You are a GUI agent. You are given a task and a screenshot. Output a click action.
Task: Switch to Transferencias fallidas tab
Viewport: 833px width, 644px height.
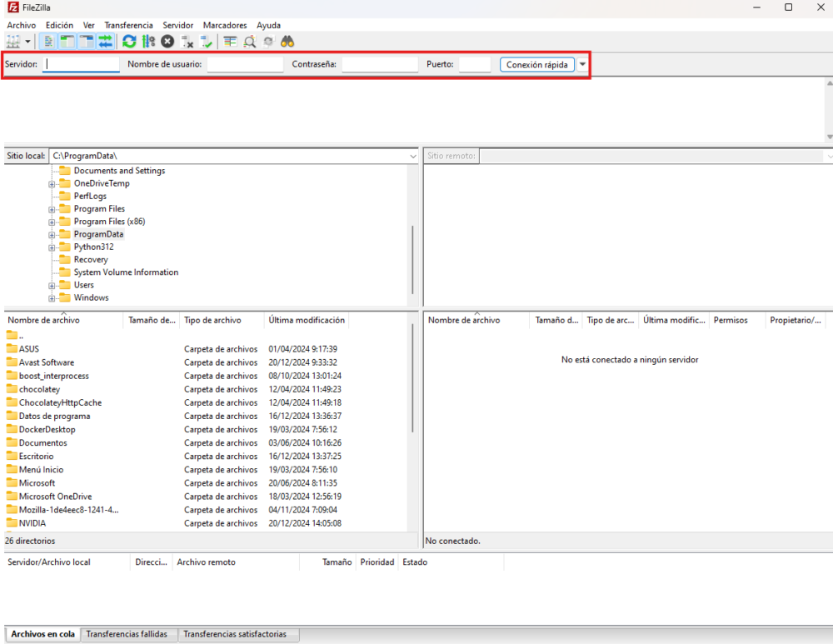click(x=127, y=635)
